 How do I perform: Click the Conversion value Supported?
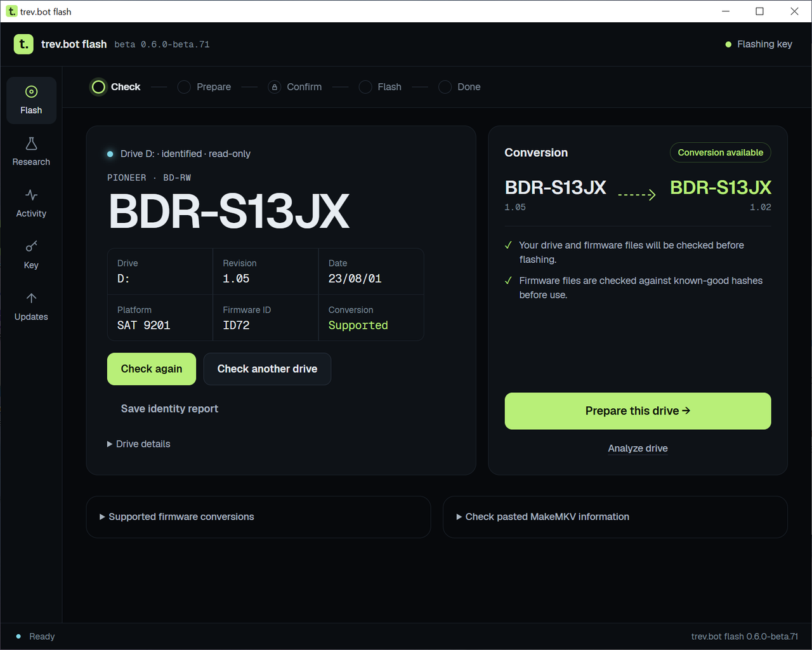click(358, 325)
